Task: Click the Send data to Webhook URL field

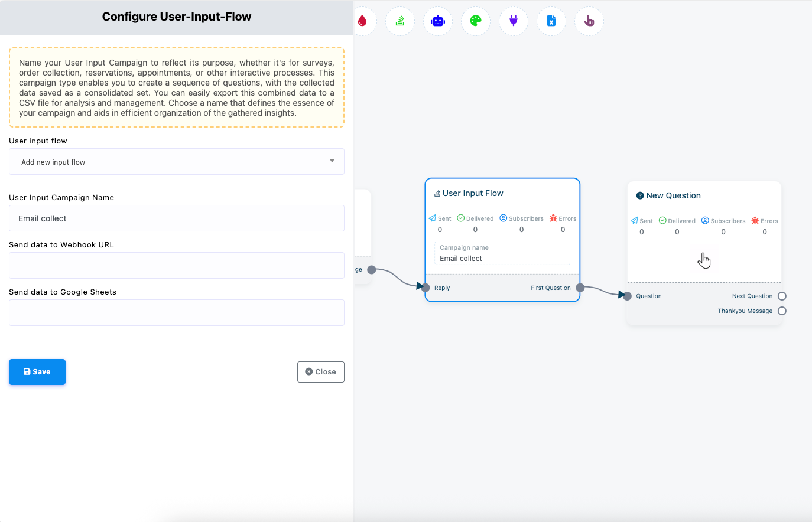Action: point(176,266)
